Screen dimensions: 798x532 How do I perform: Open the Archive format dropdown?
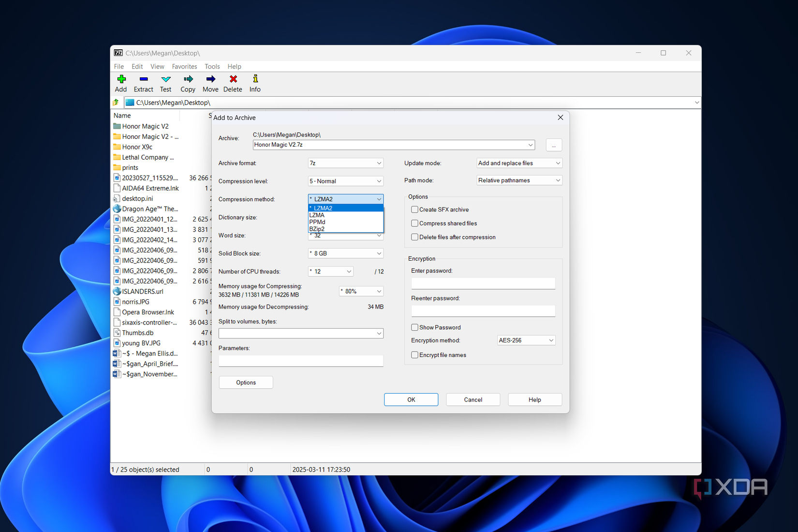[x=345, y=163]
